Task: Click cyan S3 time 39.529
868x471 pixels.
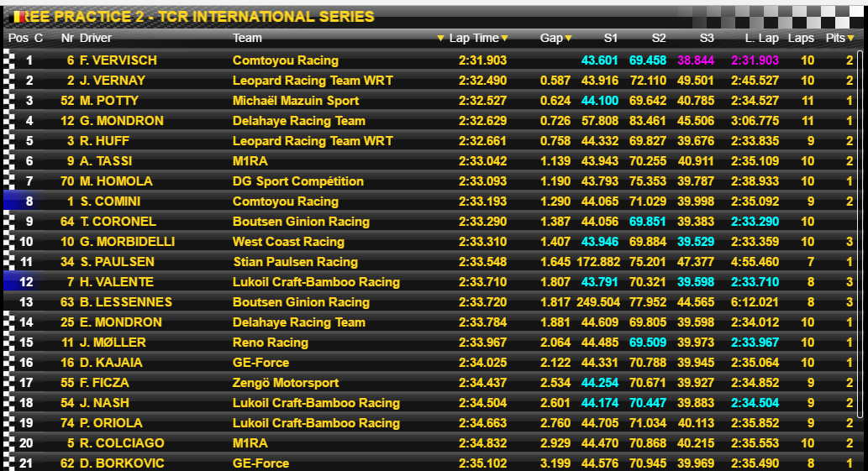Action: [x=696, y=242]
